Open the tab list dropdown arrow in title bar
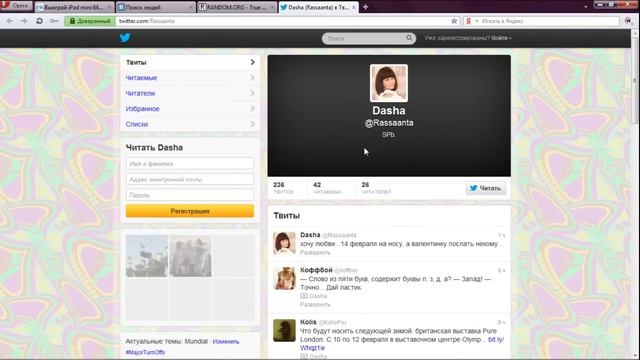This screenshot has width=640, height=360. tap(586, 7)
